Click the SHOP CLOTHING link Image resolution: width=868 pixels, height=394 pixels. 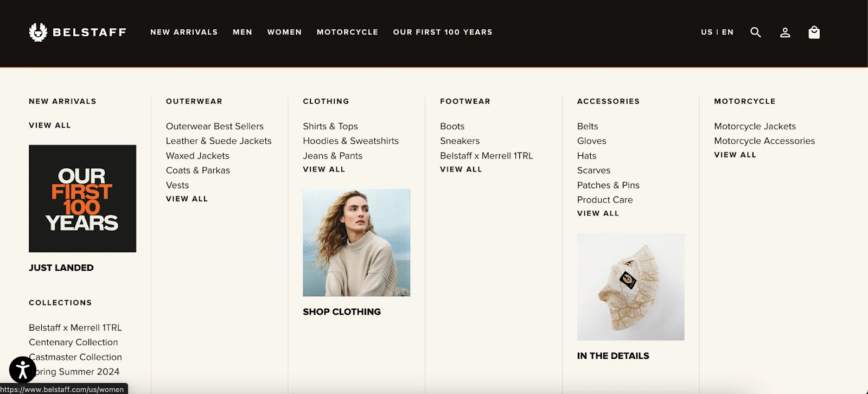tap(342, 312)
